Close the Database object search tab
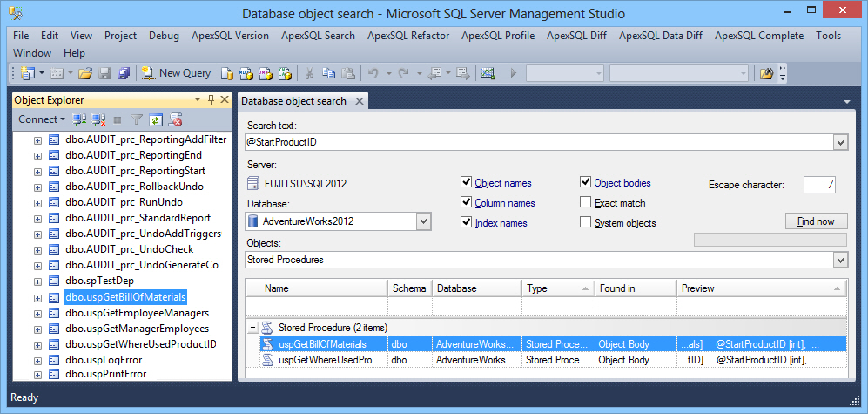 click(360, 101)
